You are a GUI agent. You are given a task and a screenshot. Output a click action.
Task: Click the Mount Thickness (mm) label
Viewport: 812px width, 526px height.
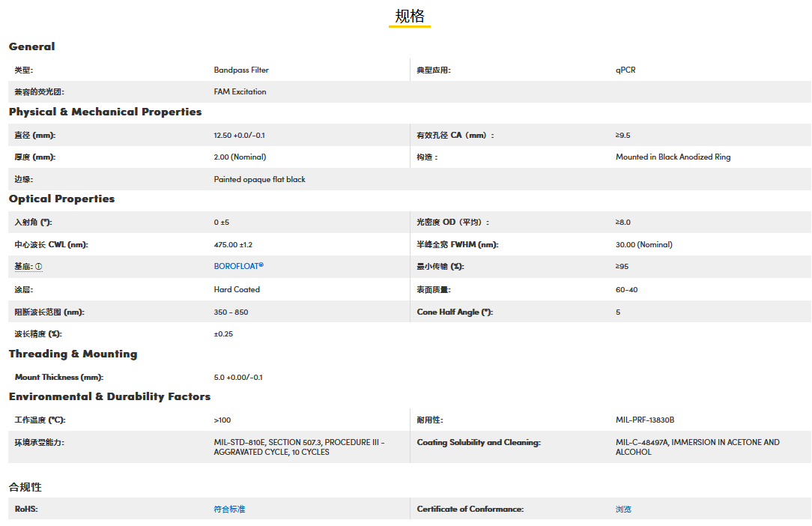59,377
